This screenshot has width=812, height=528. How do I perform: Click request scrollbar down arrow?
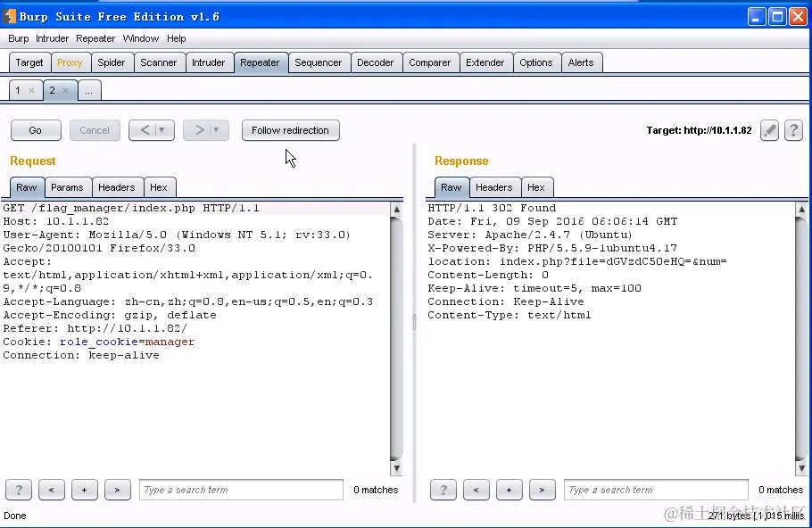(x=396, y=468)
